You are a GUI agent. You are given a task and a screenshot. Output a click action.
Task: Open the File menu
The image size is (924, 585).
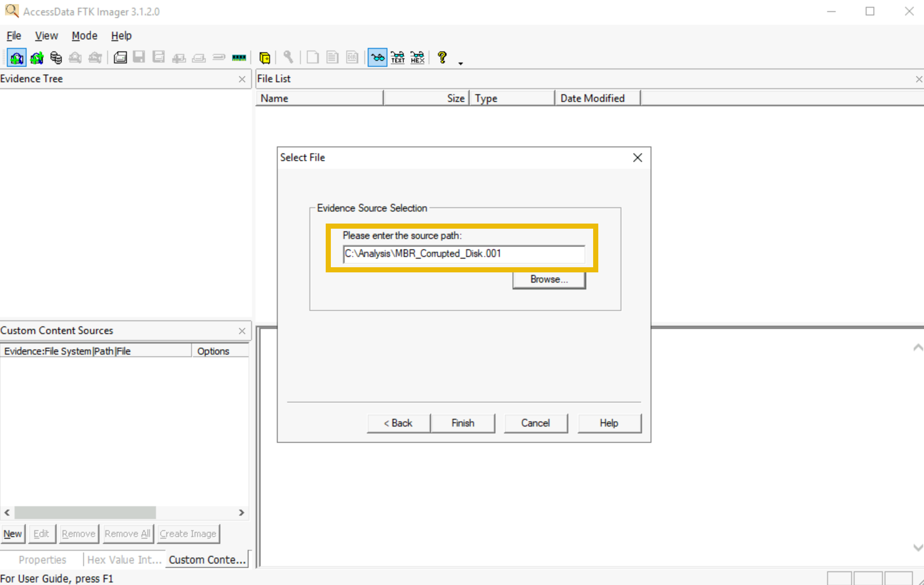[x=14, y=36]
